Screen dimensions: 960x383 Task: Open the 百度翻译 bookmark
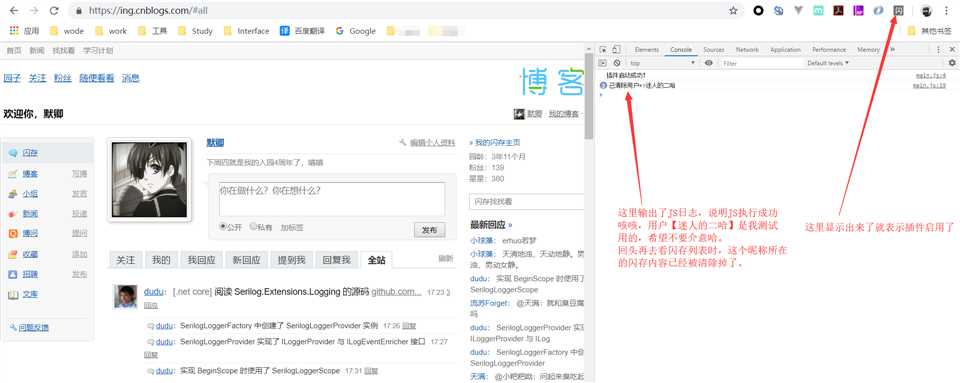click(303, 31)
